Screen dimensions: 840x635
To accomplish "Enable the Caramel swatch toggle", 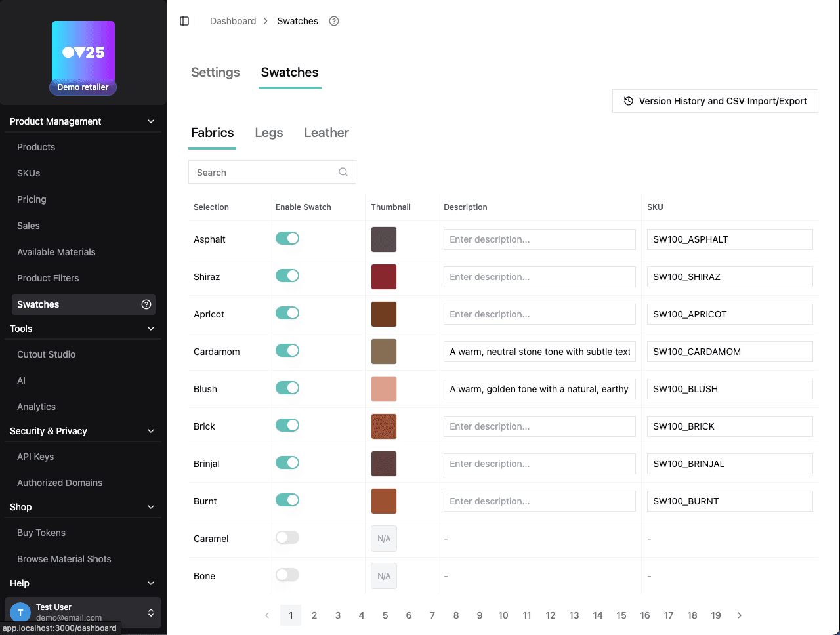I will coord(287,537).
